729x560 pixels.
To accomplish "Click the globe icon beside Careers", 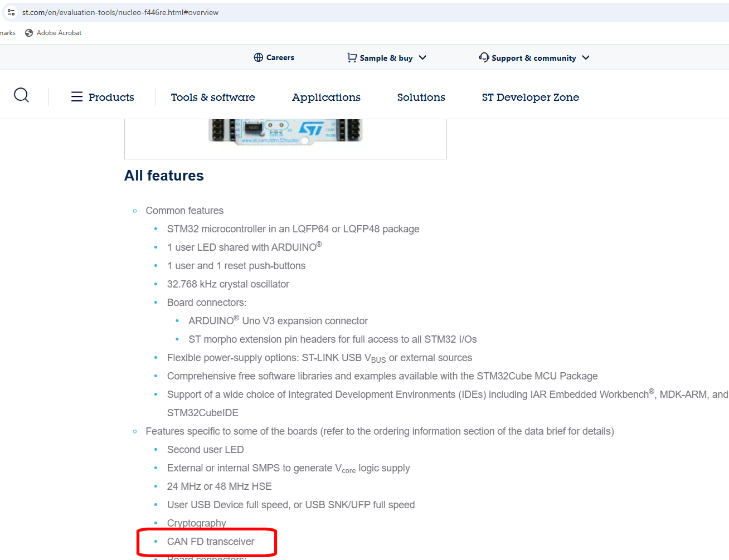I will (258, 57).
